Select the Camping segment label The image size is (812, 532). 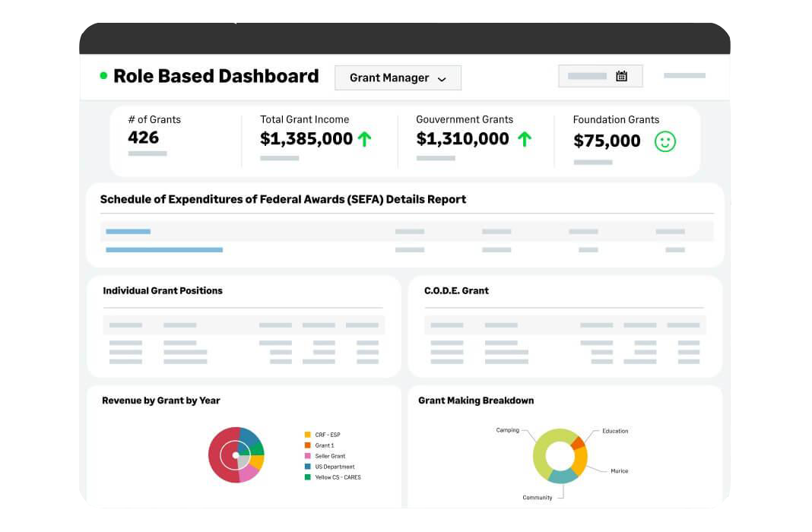(x=507, y=430)
